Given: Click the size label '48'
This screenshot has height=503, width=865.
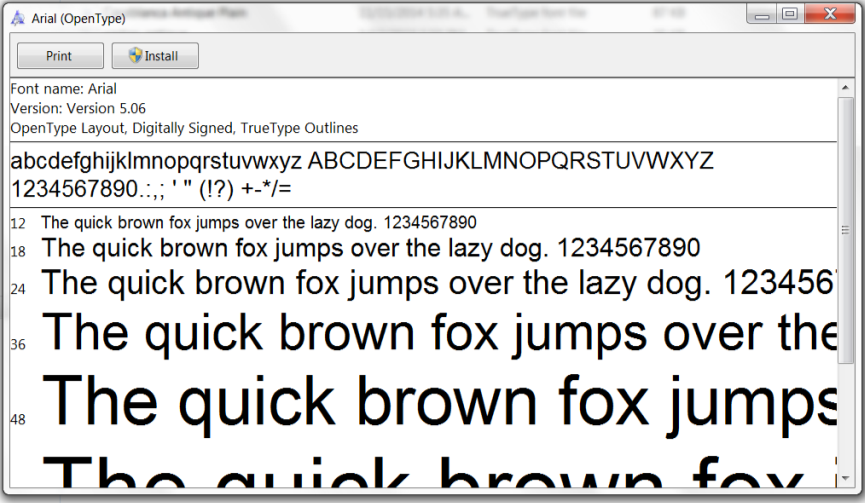Looking at the screenshot, I should (18, 419).
